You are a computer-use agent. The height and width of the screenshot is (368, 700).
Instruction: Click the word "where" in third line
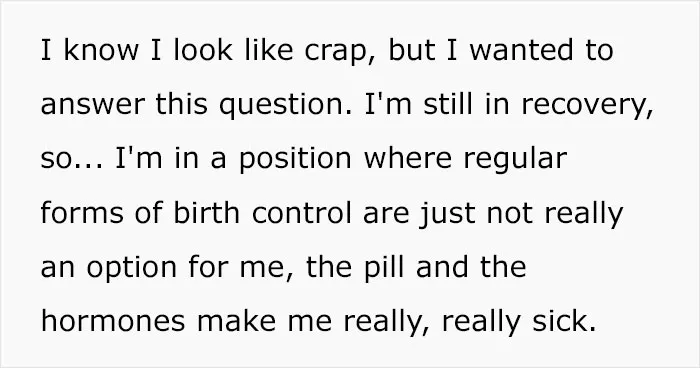(408, 158)
